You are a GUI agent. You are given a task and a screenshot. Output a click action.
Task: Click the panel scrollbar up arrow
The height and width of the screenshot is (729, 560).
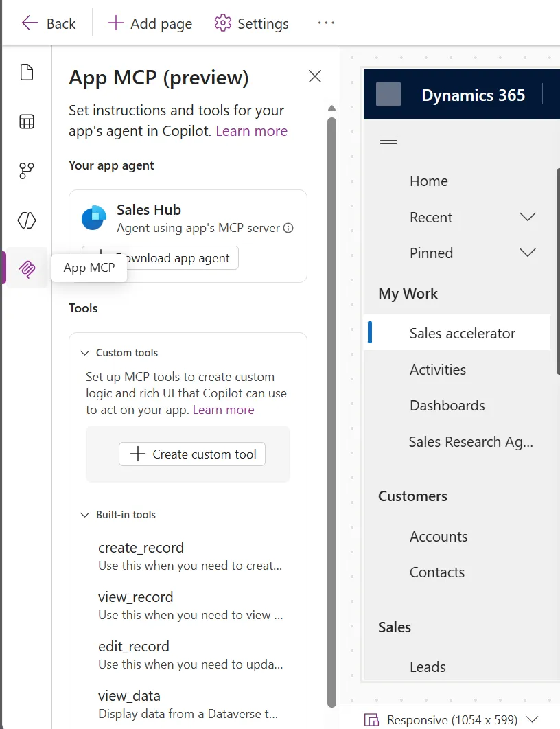pos(331,108)
